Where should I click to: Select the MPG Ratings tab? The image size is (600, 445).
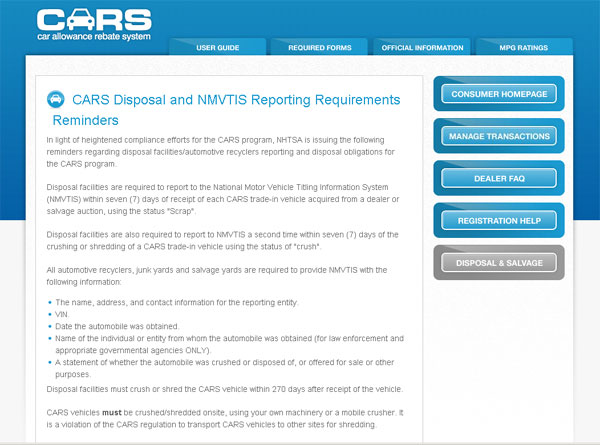(x=523, y=47)
